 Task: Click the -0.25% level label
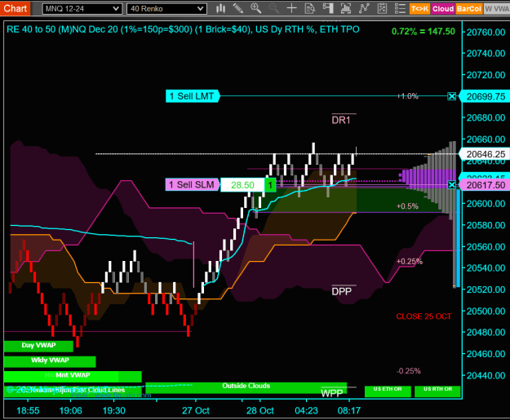point(409,371)
